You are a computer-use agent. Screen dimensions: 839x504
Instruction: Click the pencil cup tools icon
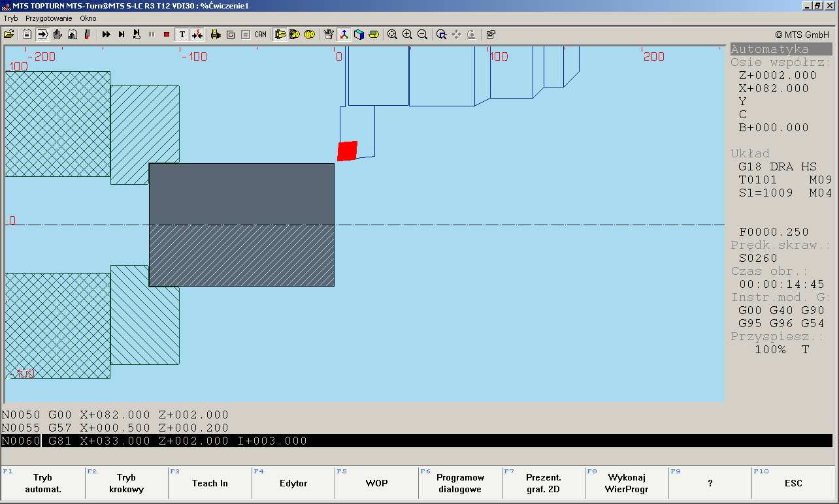pos(329,34)
